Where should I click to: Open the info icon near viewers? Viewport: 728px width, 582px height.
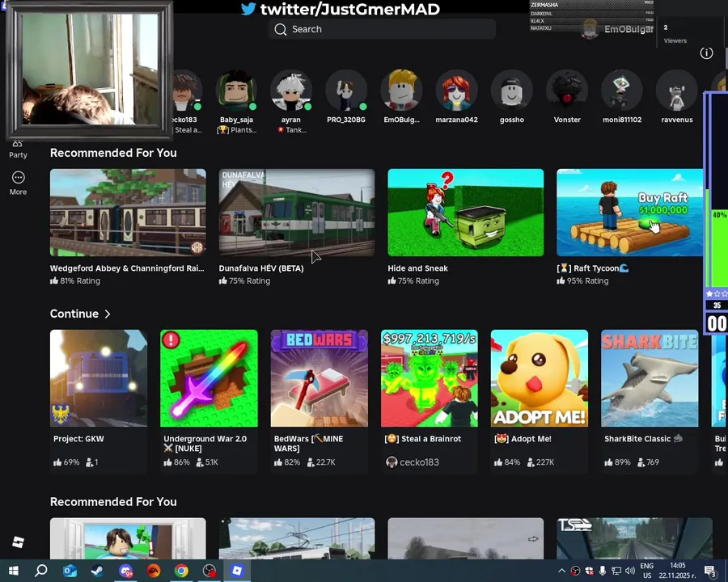coord(706,53)
